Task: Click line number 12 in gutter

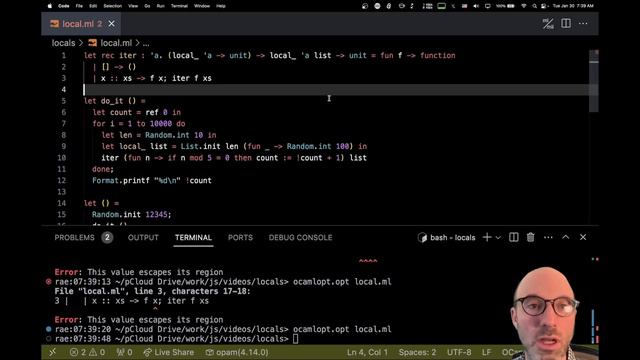Action: [61, 180]
